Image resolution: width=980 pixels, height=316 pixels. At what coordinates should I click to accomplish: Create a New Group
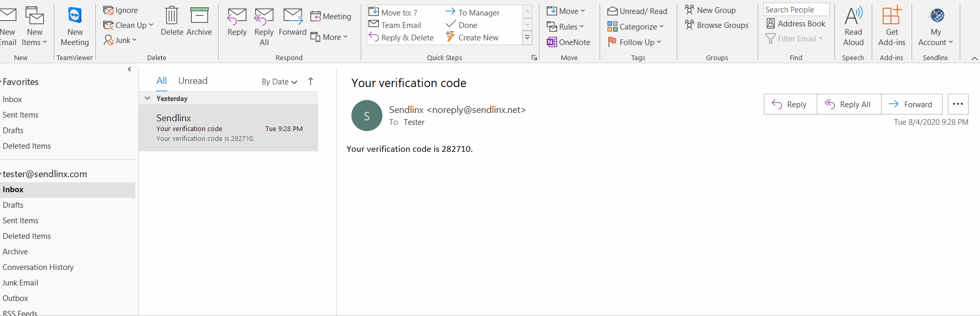pyautogui.click(x=710, y=10)
